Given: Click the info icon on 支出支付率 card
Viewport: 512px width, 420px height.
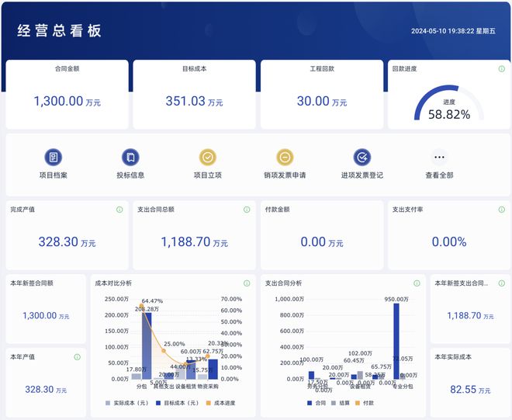Looking at the screenshot, I should point(502,210).
